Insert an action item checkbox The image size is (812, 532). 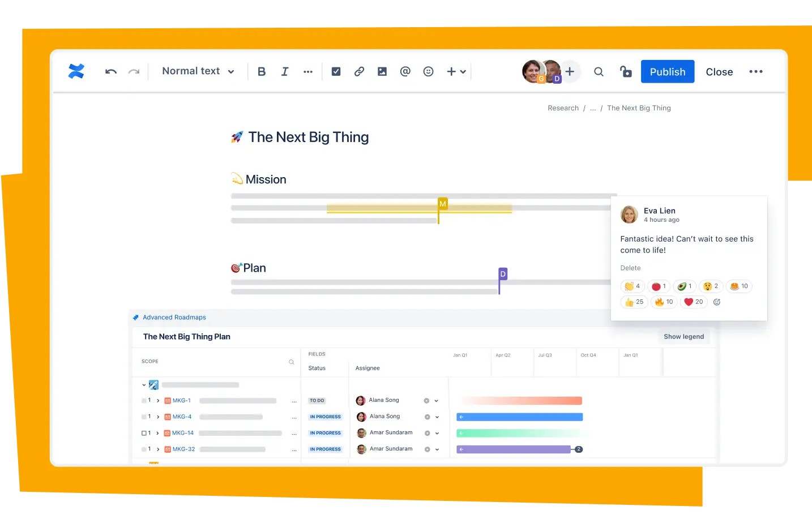click(336, 71)
